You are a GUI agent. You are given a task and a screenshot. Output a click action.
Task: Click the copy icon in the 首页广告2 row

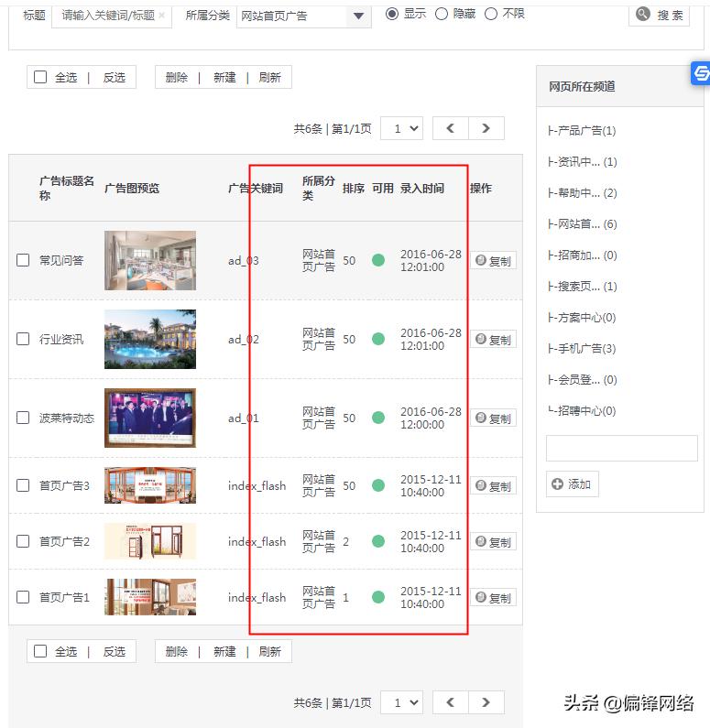point(481,541)
